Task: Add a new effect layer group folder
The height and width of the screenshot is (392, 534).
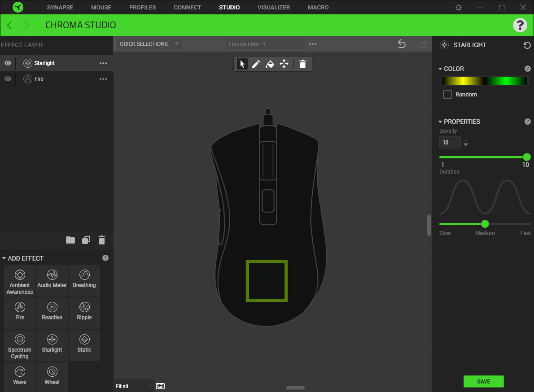Action: point(70,240)
